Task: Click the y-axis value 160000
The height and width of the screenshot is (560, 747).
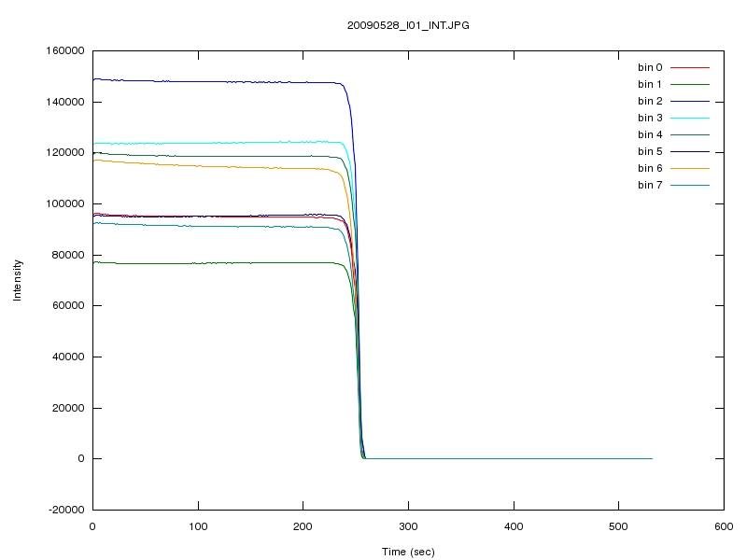Action: click(65, 50)
